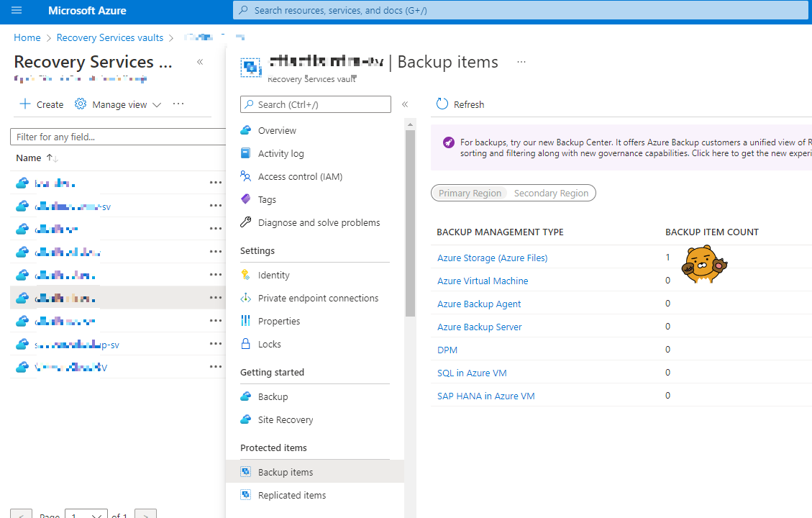Collapse the Recovery Services list pane
This screenshot has height=518, width=812.
(x=200, y=62)
